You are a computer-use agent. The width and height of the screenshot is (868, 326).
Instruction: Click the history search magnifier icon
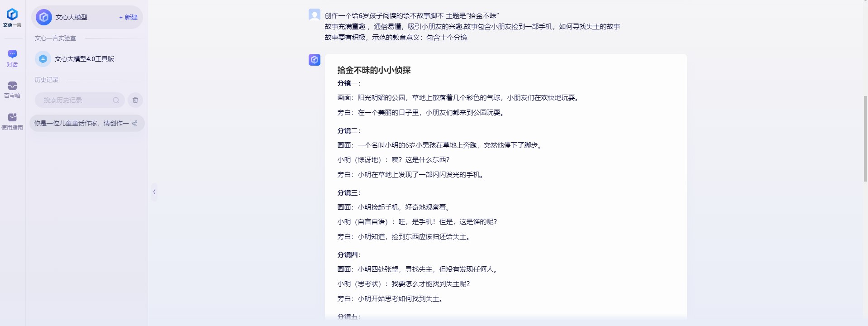click(x=116, y=100)
